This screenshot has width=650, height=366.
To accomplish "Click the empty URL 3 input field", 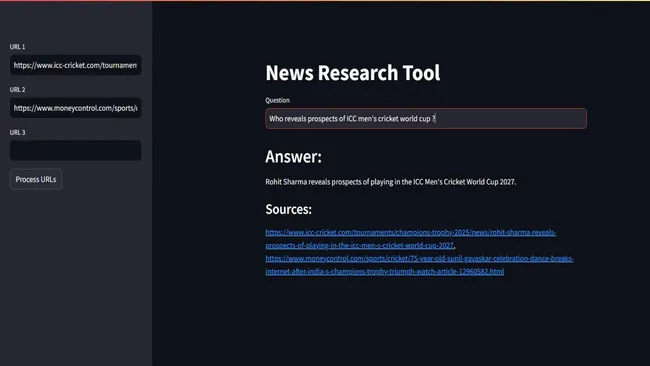I will point(75,150).
